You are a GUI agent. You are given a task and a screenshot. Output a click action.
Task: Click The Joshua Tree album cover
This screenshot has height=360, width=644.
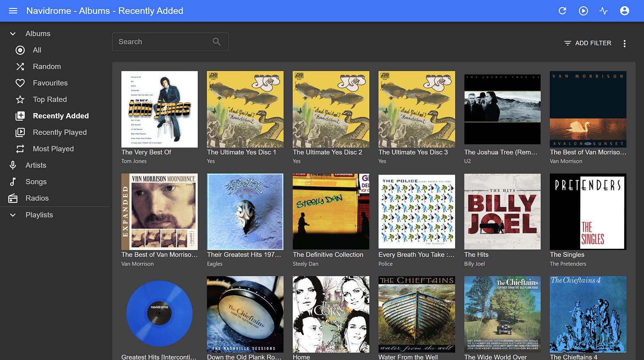click(502, 110)
